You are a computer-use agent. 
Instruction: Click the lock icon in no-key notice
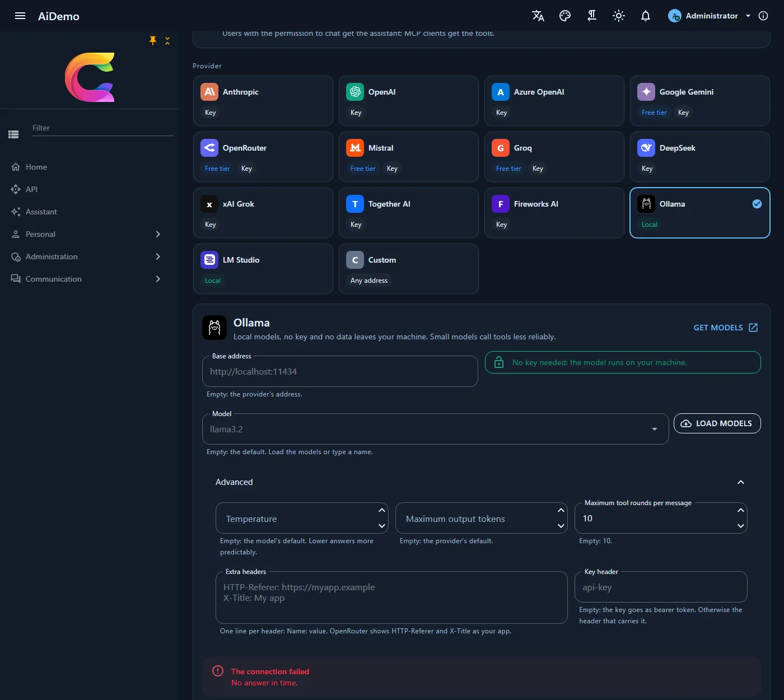tap(499, 362)
